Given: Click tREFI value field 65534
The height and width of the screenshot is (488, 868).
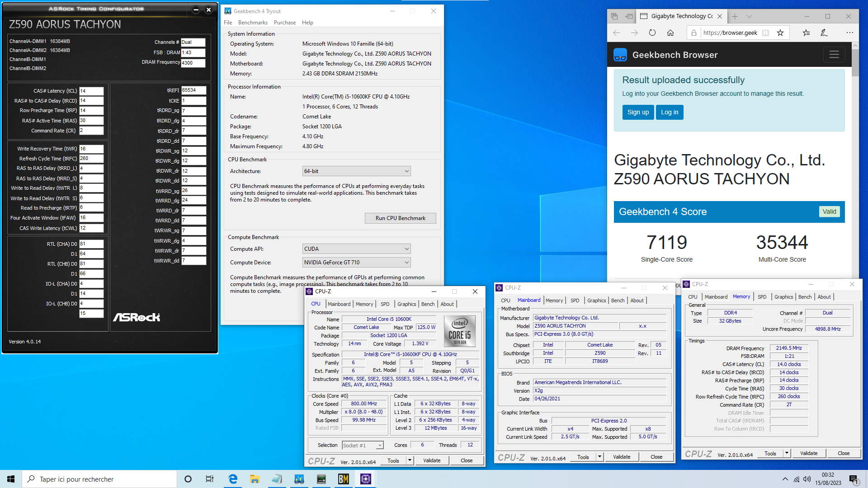Looking at the screenshot, I should pos(193,90).
